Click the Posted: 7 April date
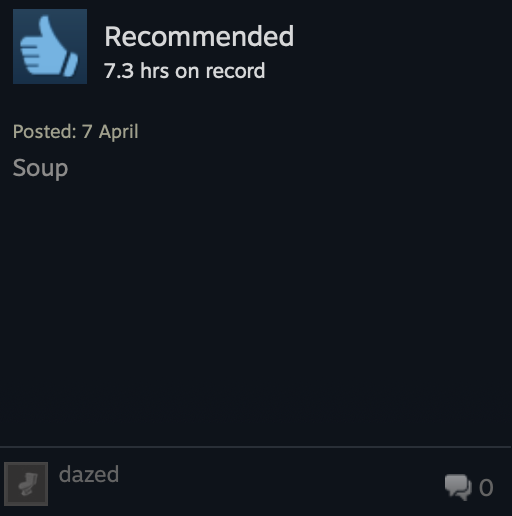 [x=76, y=131]
